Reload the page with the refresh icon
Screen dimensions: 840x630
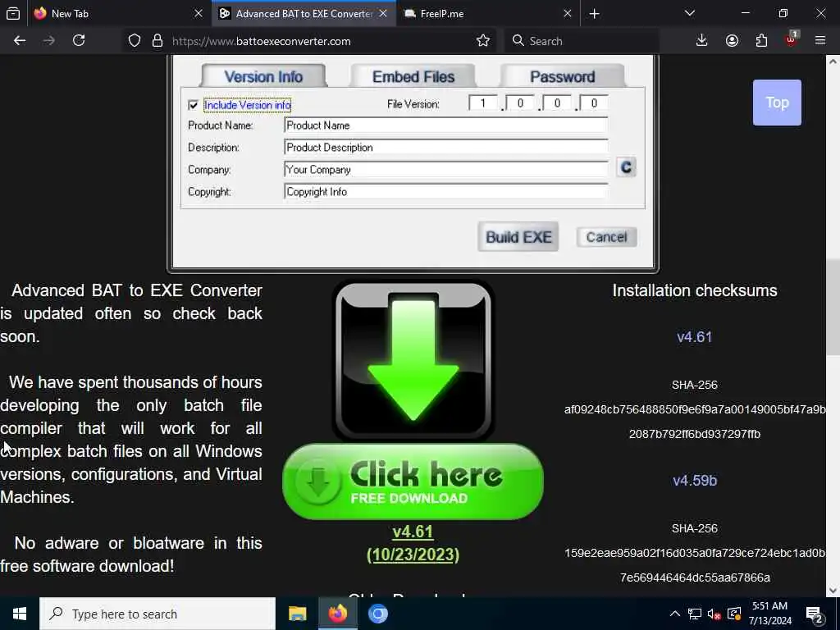[79, 41]
